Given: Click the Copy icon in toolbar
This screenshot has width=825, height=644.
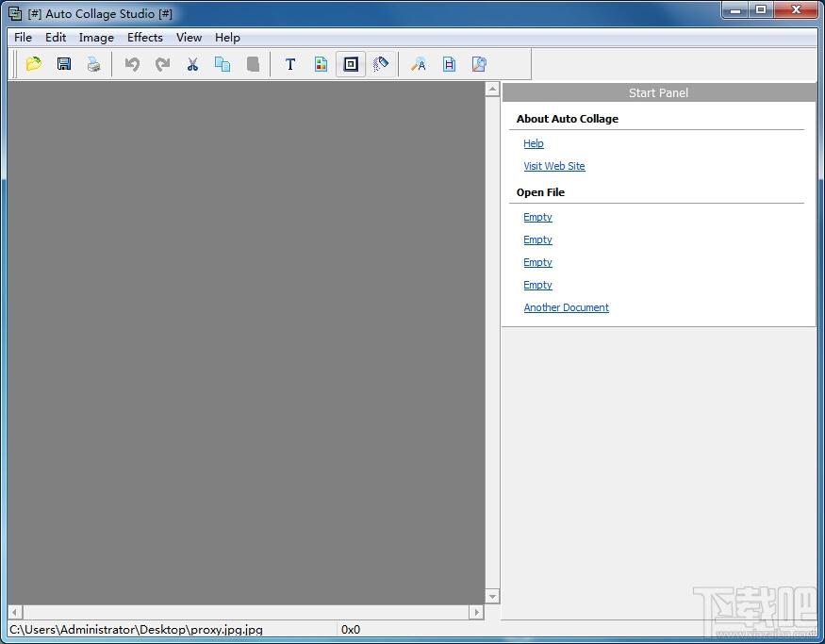Looking at the screenshot, I should (x=223, y=64).
